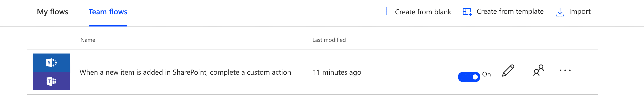Sort by the Name column header
The width and height of the screenshot is (644, 106).
pyautogui.click(x=88, y=40)
